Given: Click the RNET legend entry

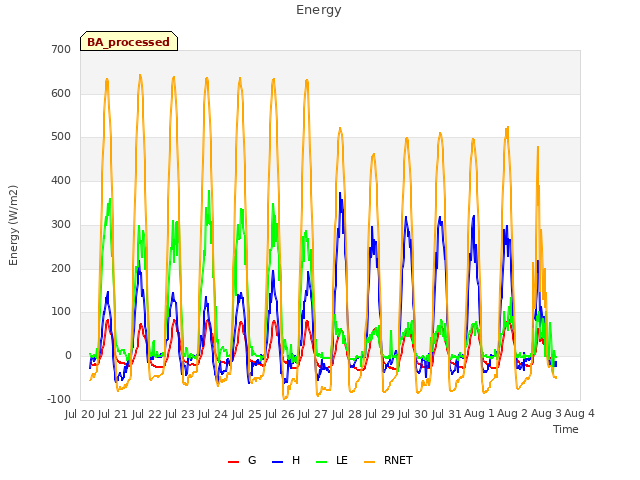Looking at the screenshot, I should pyautogui.click(x=388, y=460).
